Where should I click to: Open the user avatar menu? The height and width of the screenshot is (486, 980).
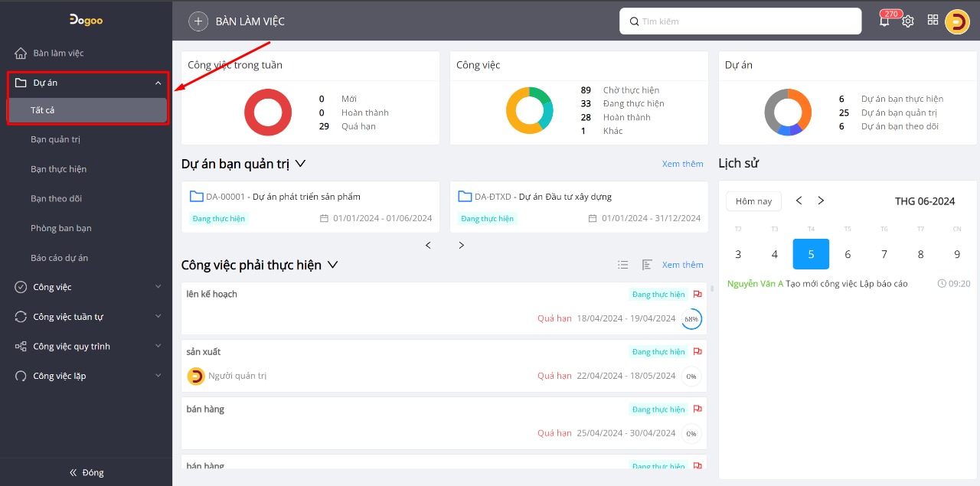(957, 21)
